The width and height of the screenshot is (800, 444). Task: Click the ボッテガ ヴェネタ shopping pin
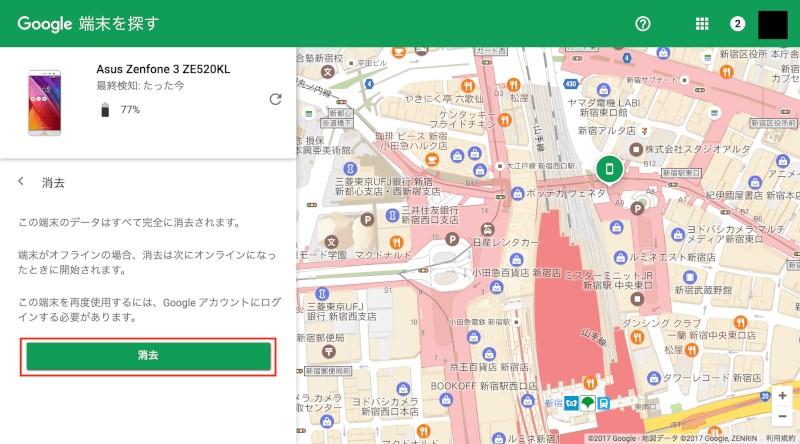(x=517, y=193)
